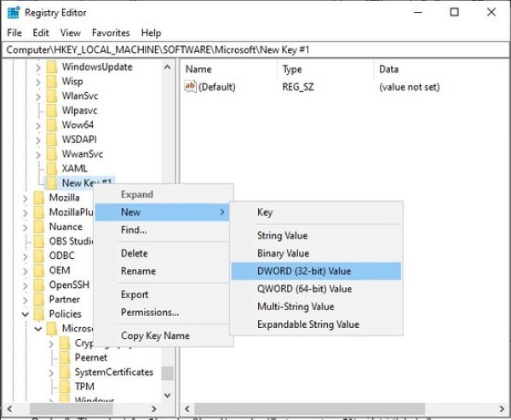
Task: Click the SystemCertificates folder icon
Action: [64, 372]
